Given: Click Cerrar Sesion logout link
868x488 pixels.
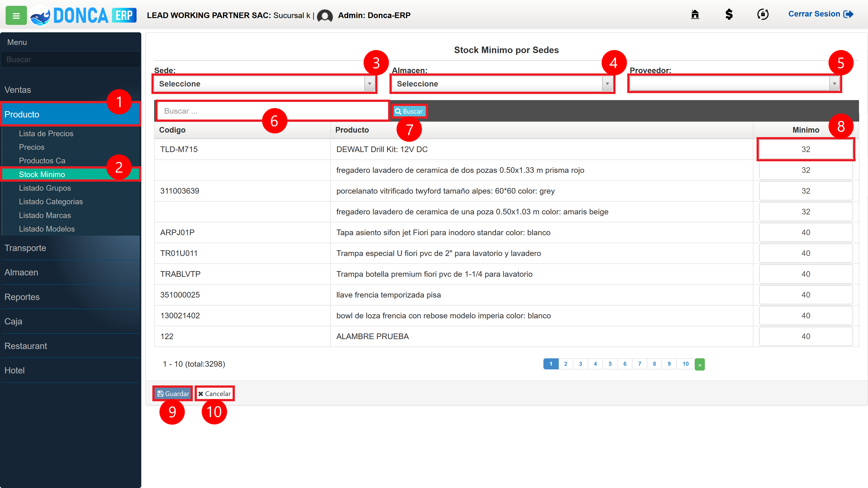Looking at the screenshot, I should [x=821, y=14].
